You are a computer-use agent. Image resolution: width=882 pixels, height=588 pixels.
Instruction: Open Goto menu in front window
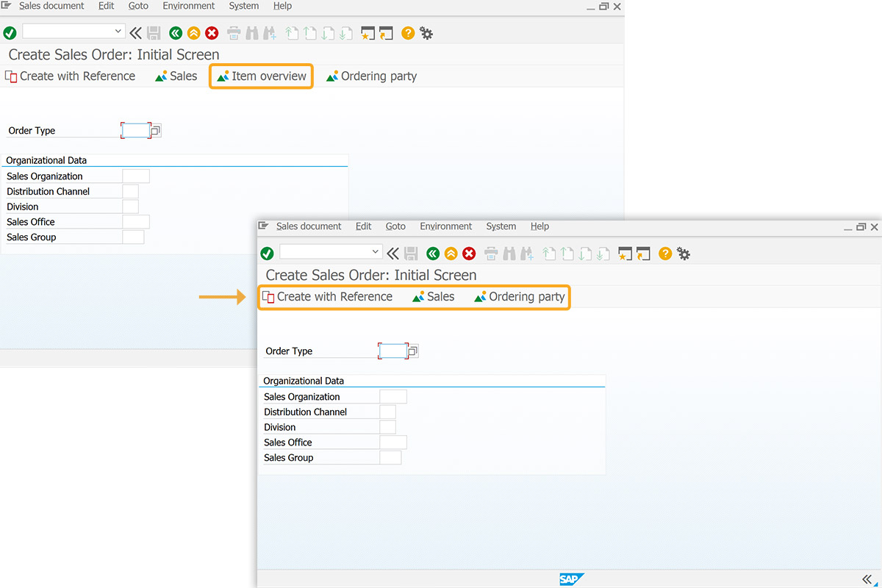[395, 226]
